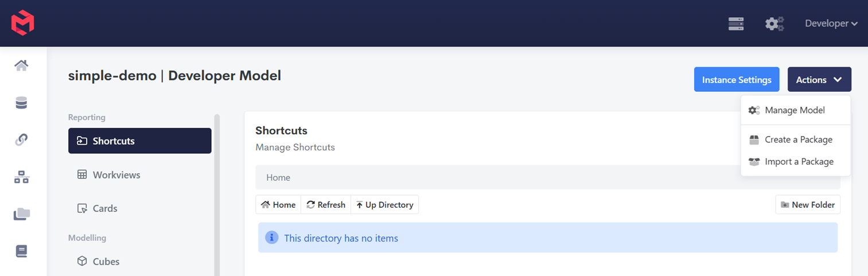
Task: Open the hierarchy network icon in sidebar
Action: (21, 177)
